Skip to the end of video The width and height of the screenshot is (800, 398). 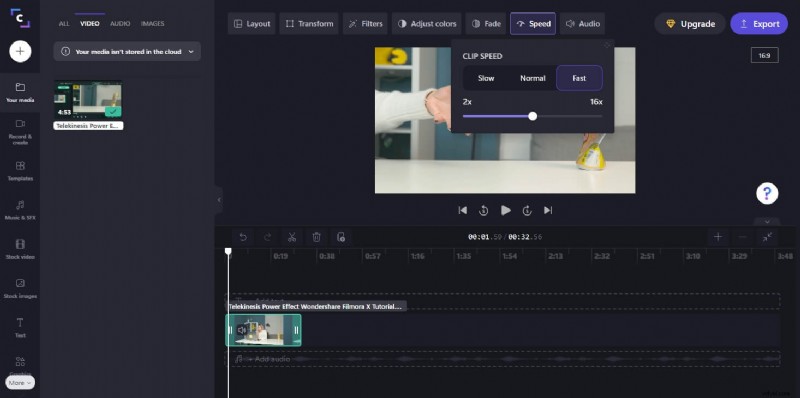click(548, 210)
